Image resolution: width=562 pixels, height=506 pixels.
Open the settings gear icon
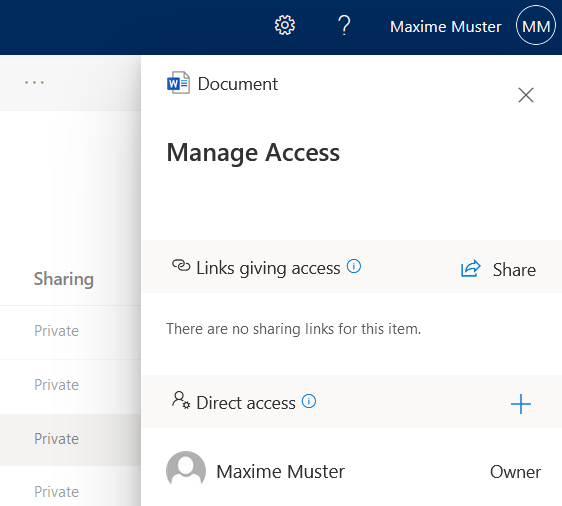coord(285,25)
